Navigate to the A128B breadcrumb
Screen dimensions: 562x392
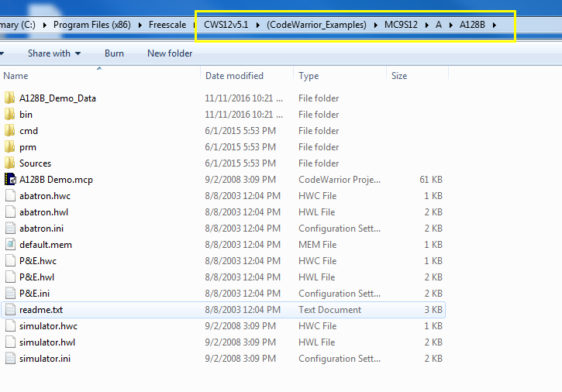click(x=472, y=25)
